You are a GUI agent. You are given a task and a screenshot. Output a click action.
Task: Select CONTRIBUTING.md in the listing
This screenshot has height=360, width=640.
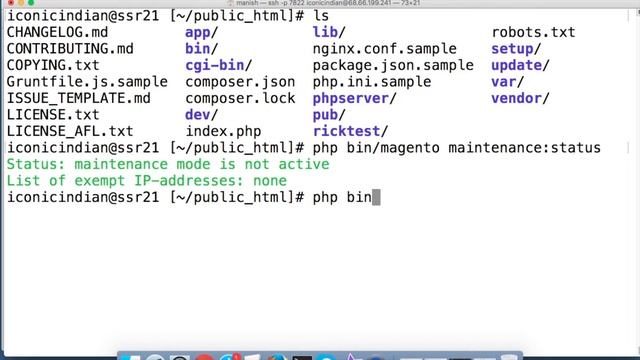point(70,49)
